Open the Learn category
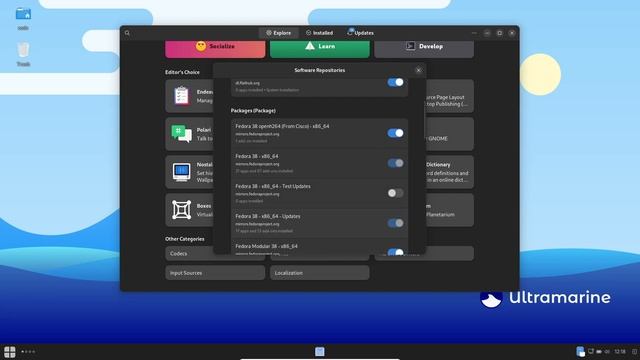Viewport: 640px width, 360px height. [320, 48]
